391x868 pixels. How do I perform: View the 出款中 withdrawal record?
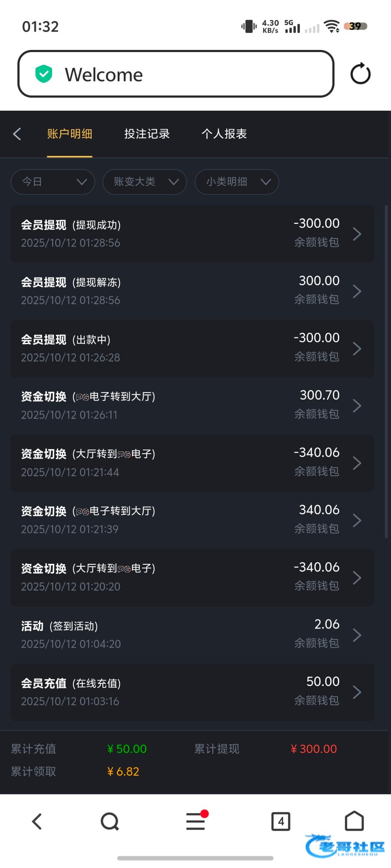192,348
